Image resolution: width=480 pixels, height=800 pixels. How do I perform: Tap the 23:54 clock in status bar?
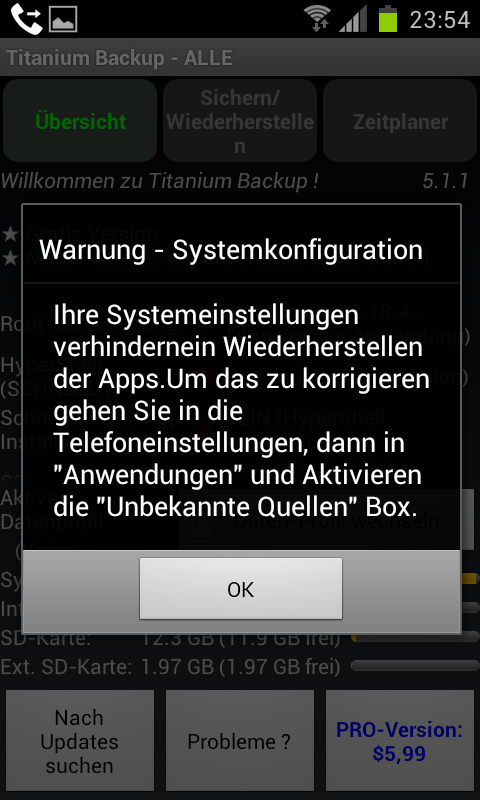[439, 20]
